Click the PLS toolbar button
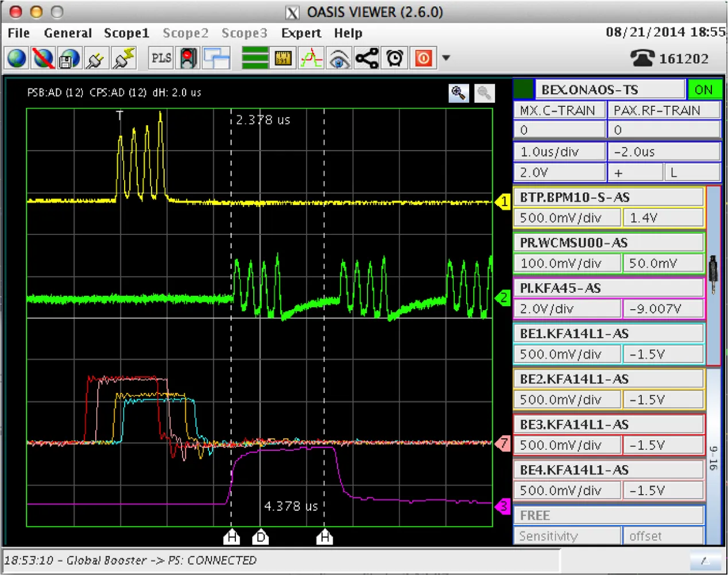This screenshot has height=575, width=728. point(161,58)
